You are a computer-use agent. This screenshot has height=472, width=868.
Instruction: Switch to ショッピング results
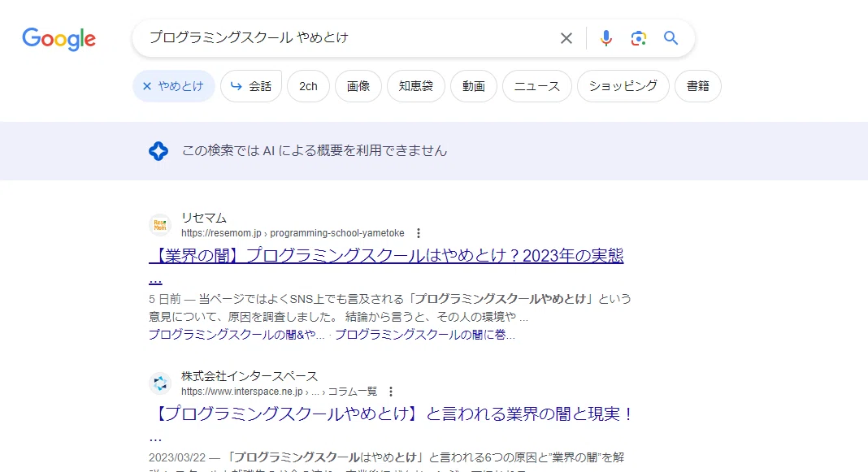click(623, 86)
